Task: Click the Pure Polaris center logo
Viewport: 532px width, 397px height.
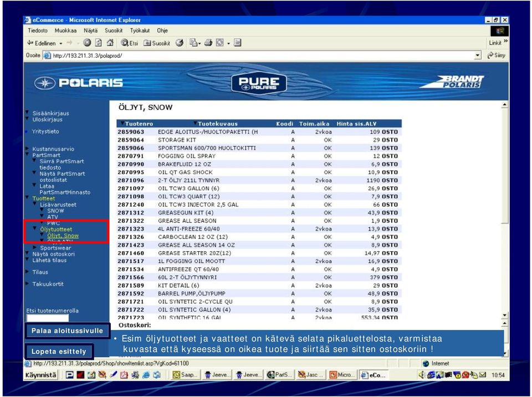Action: pyautogui.click(x=259, y=83)
